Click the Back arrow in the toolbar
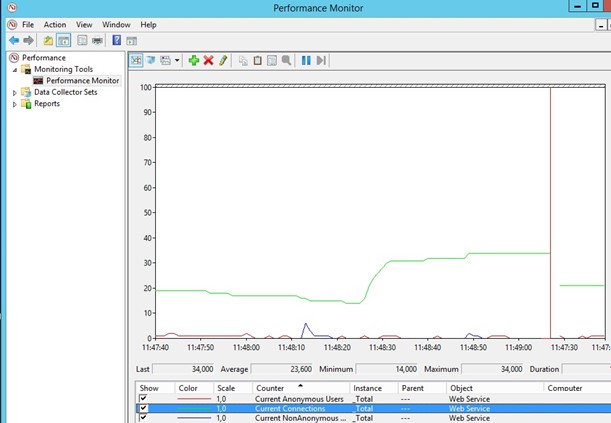Screen dimensions: 611x423 [14, 40]
